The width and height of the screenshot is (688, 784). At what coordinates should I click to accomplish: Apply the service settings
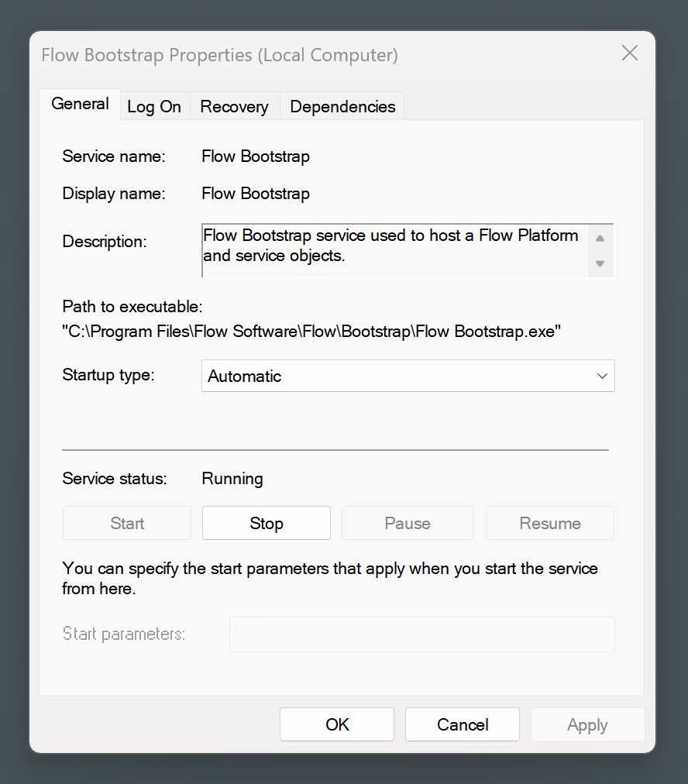pos(587,724)
